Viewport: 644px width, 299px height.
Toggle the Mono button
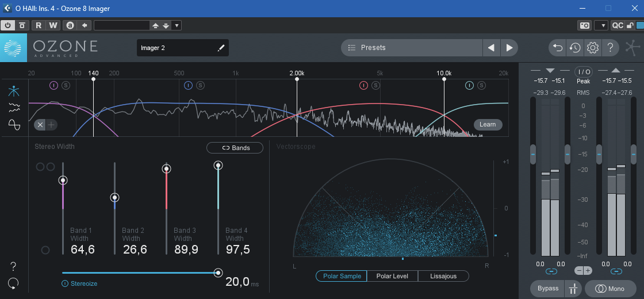(610, 289)
